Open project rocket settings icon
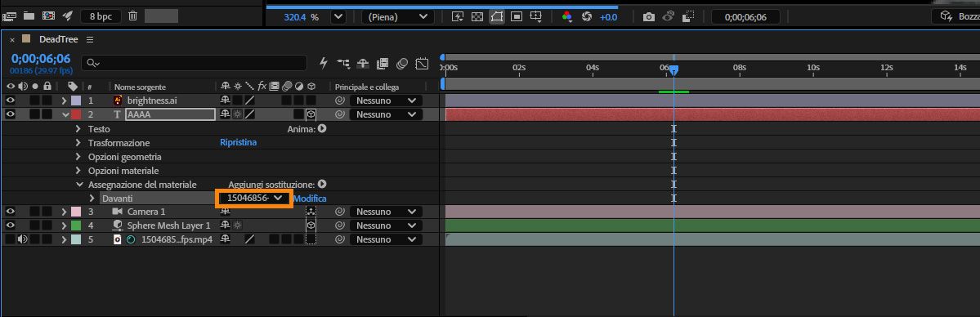 click(x=68, y=16)
